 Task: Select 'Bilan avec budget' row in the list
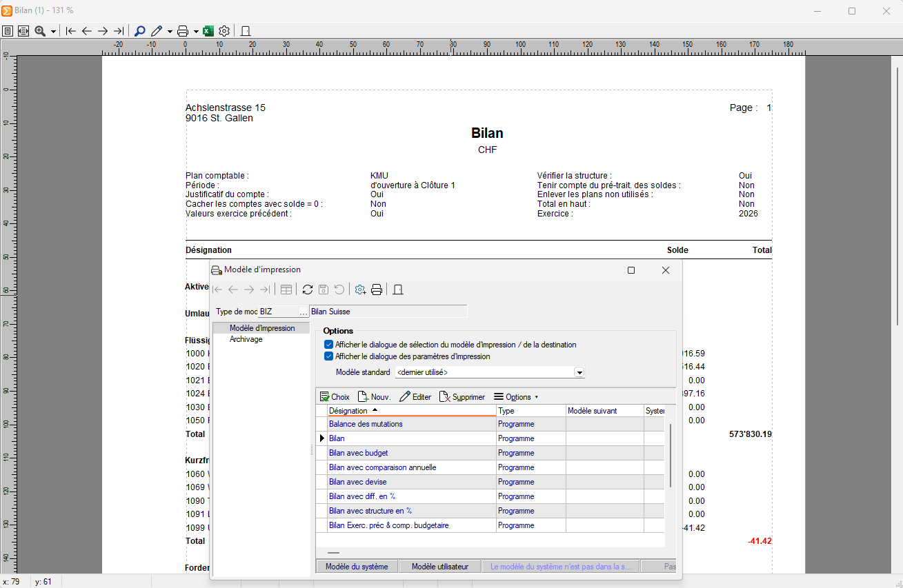[x=359, y=453]
